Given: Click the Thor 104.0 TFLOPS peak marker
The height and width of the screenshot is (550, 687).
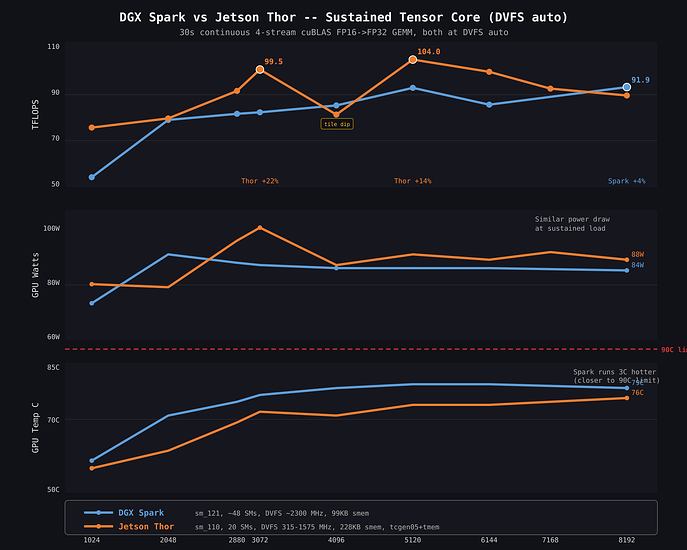Looking at the screenshot, I should point(413,60).
